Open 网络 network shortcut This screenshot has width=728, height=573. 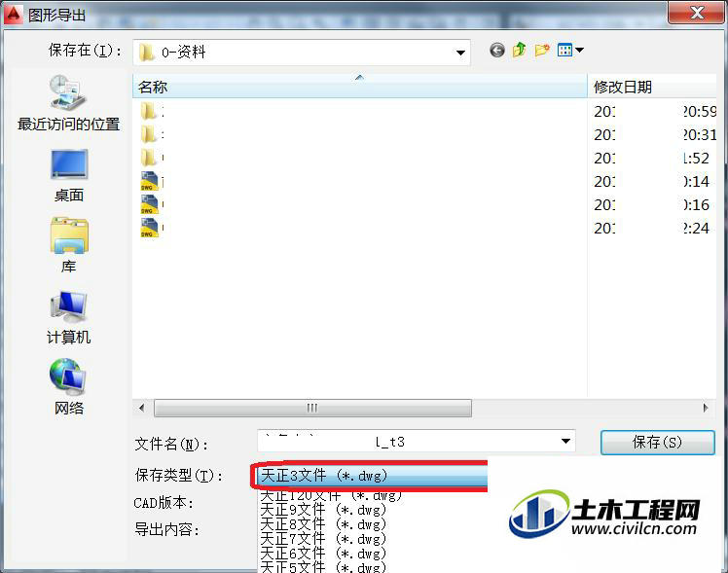[x=68, y=386]
